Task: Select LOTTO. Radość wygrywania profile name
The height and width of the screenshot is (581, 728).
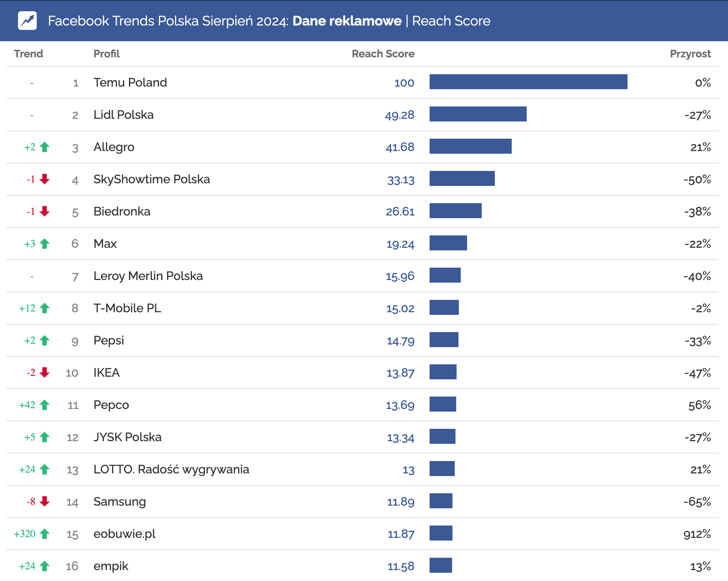Action: pos(171,470)
